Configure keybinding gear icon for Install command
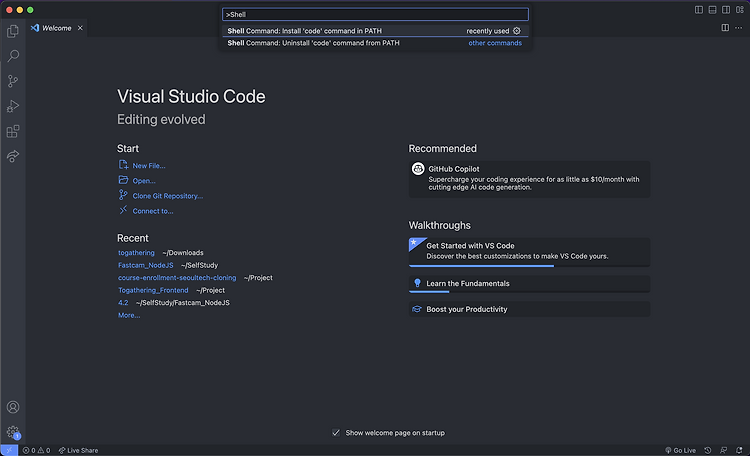This screenshot has height=456, width=750. [x=517, y=31]
